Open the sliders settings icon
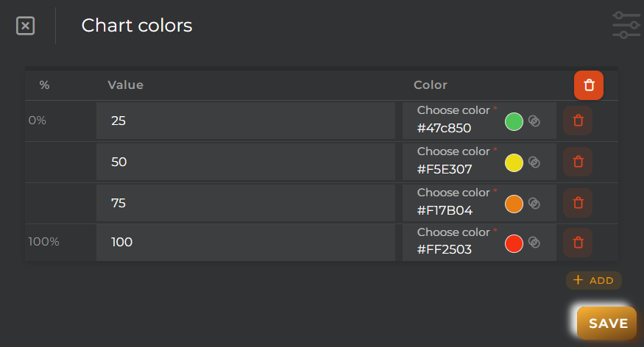Image resolution: width=644 pixels, height=347 pixels. click(626, 26)
